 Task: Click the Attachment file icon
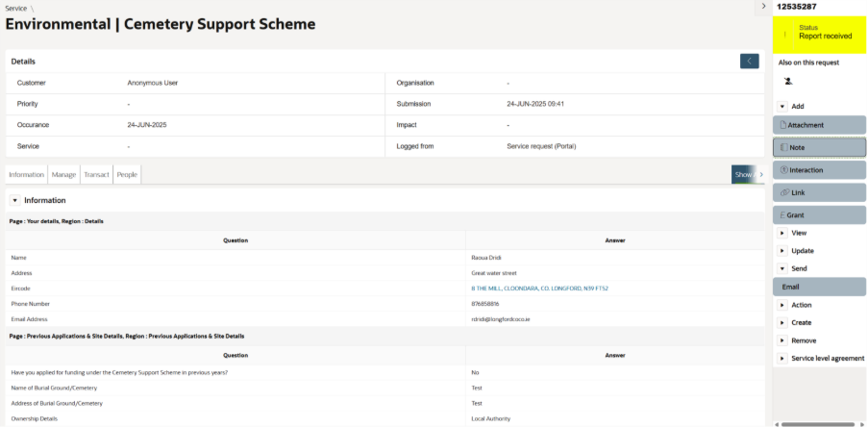783,125
